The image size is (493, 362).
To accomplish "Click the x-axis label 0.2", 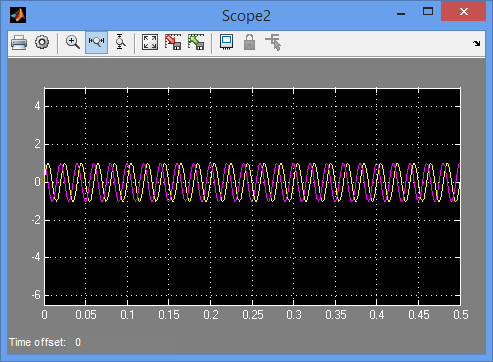I will (x=211, y=315).
